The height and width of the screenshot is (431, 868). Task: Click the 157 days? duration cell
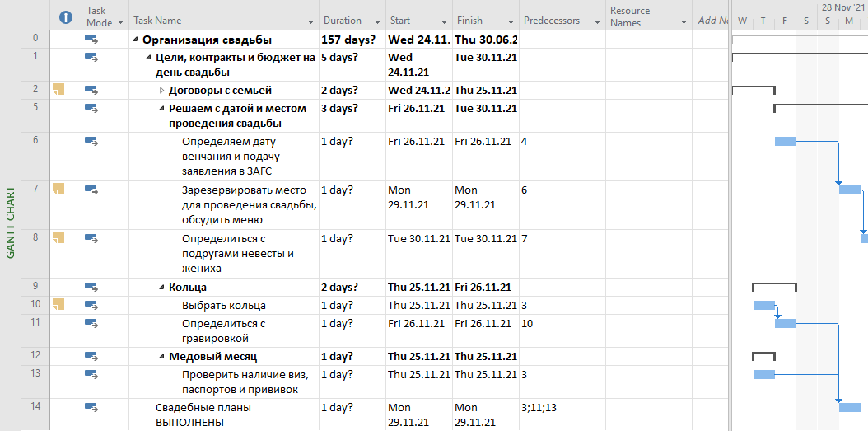click(352, 40)
